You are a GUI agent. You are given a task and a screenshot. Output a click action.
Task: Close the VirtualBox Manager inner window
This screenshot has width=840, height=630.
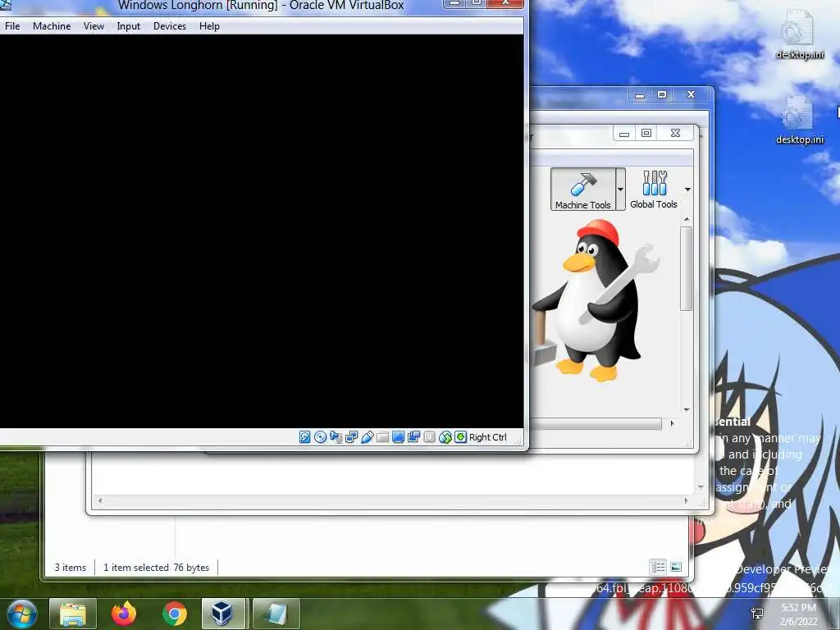click(676, 133)
